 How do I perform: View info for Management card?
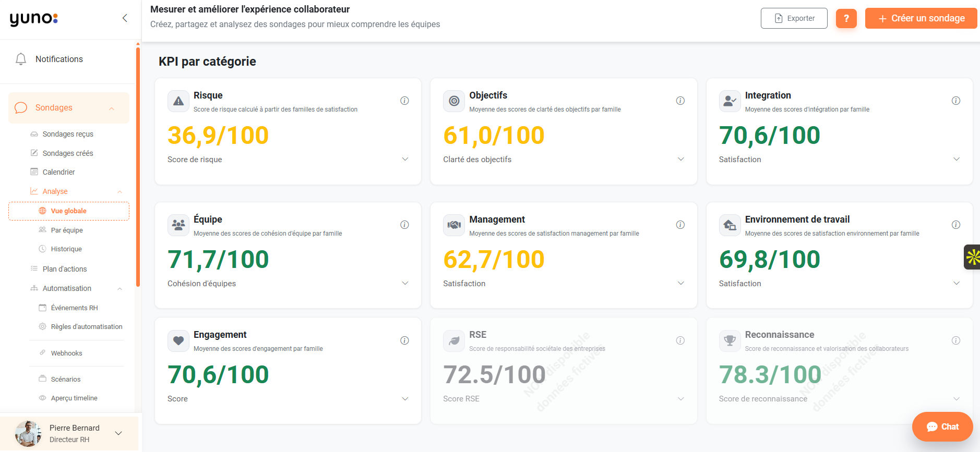[680, 225]
